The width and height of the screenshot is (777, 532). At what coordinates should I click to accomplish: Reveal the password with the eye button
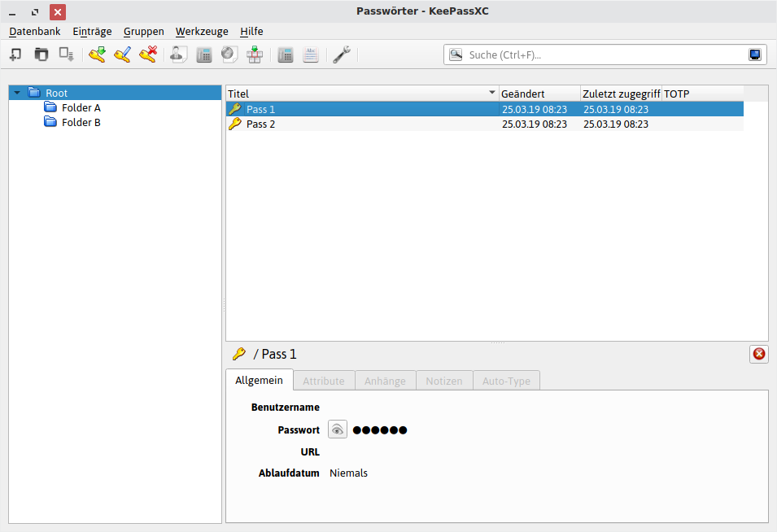point(338,430)
